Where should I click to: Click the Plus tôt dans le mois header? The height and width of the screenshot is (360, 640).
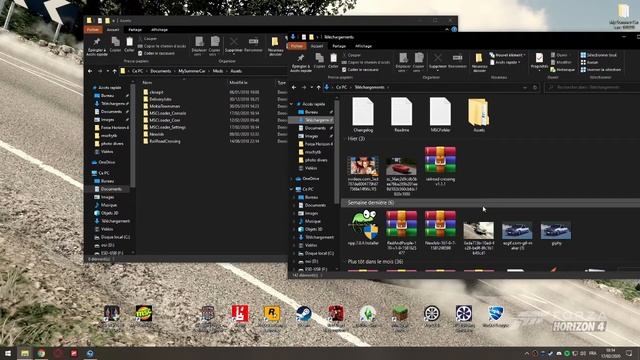pos(375,262)
